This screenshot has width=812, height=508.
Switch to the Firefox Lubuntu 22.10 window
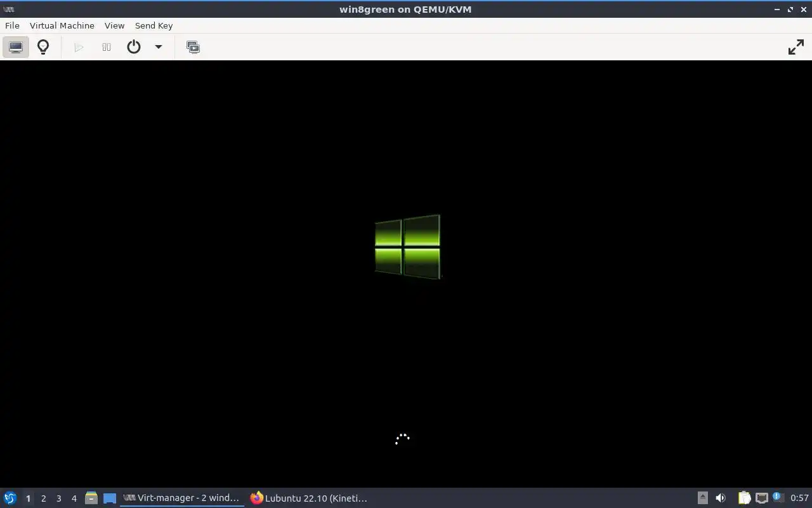tap(310, 498)
